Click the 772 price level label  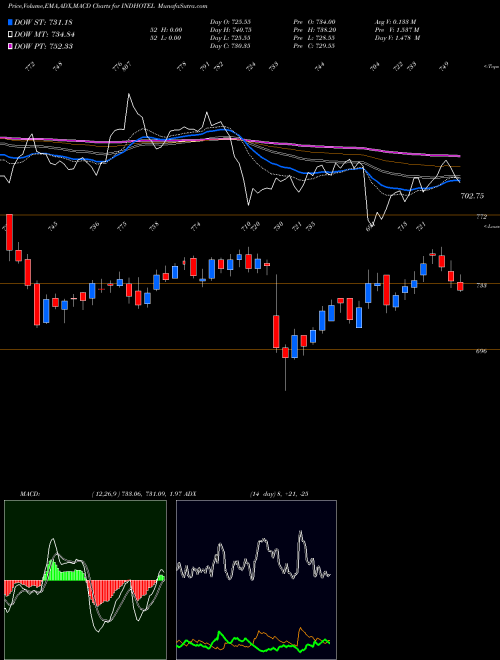(481, 217)
